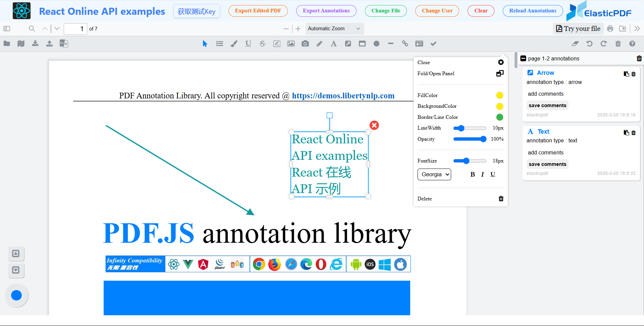Pick the FillColor yellow swatch
This screenshot has height=326, width=644.
tap(499, 95)
